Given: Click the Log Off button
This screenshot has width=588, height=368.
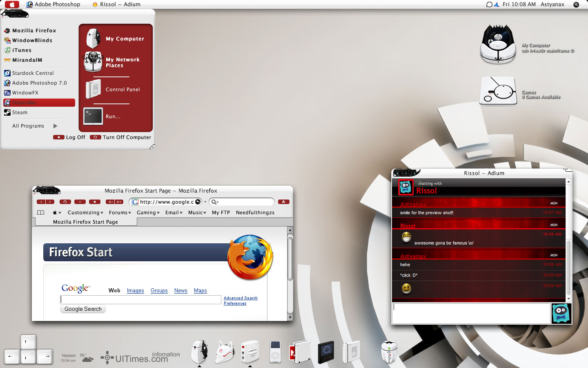Looking at the screenshot, I should [x=69, y=137].
